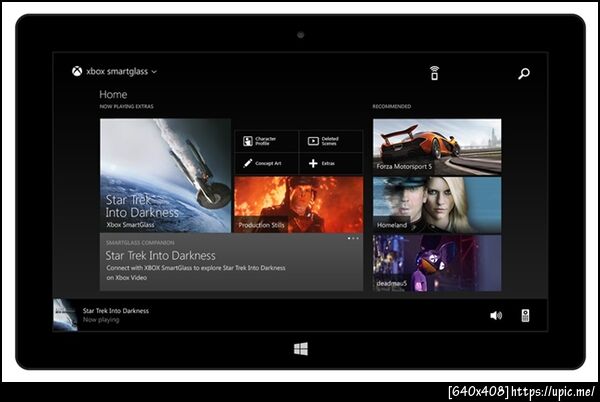Screen dimensions: 600x402
Task: Click the Recommended section label
Action: 392,106
